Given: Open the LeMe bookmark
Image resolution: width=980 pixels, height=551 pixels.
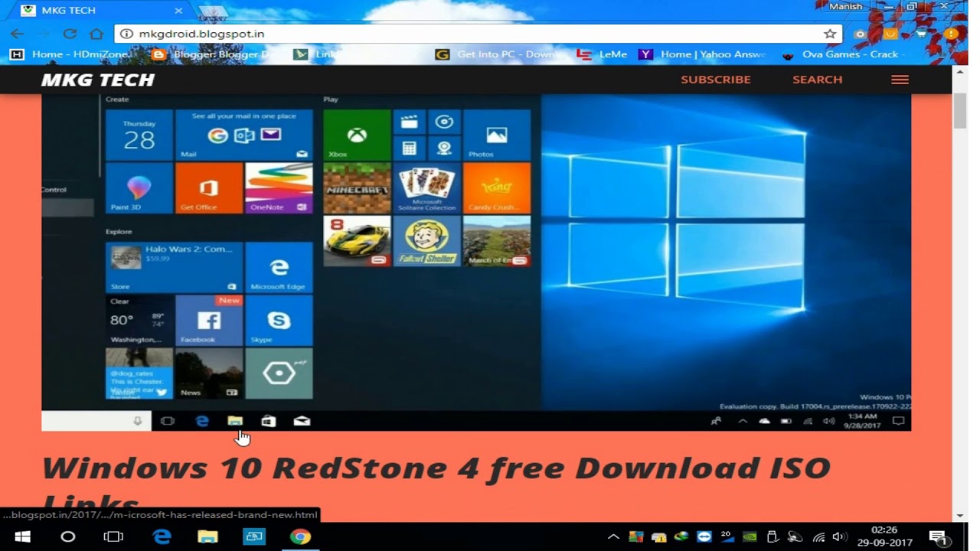Looking at the screenshot, I should click(603, 54).
